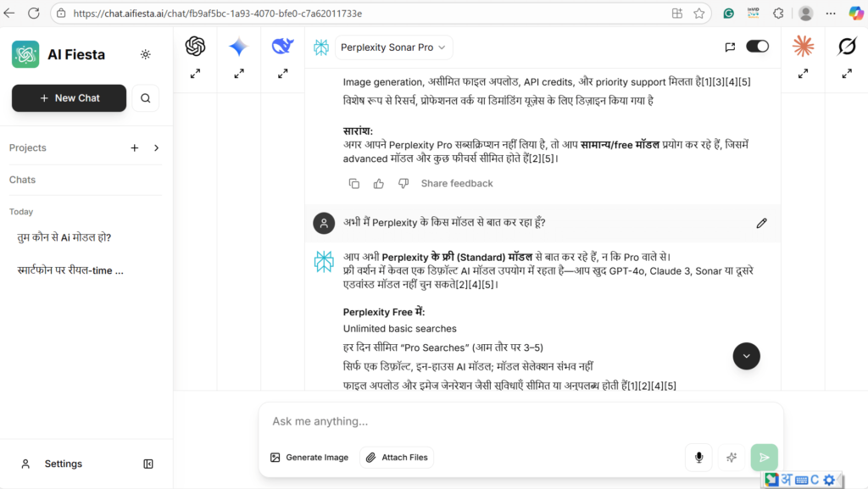The width and height of the screenshot is (868, 489).
Task: Thumbs up the response
Action: 379,184
